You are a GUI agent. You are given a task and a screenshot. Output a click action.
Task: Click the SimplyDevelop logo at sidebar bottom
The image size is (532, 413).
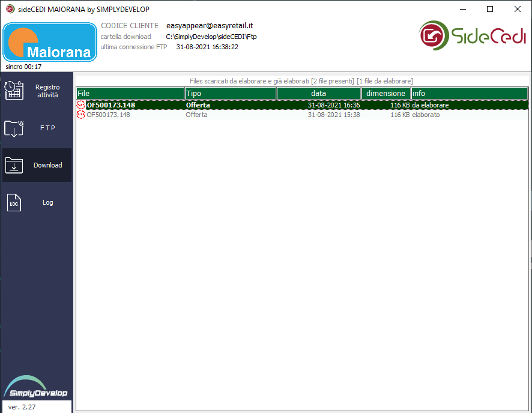click(x=35, y=387)
